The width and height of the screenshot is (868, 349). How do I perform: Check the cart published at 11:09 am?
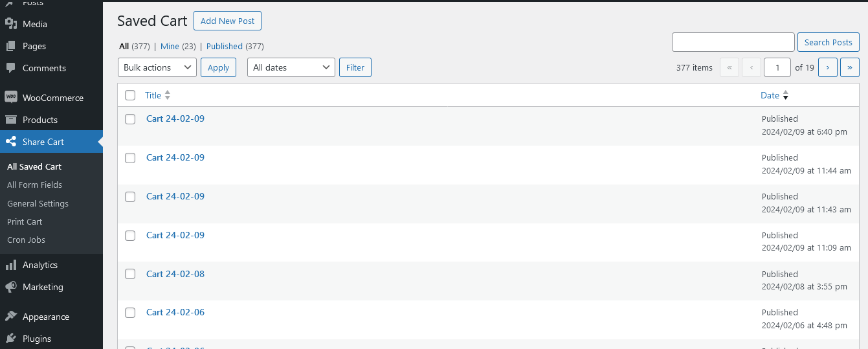tap(130, 236)
